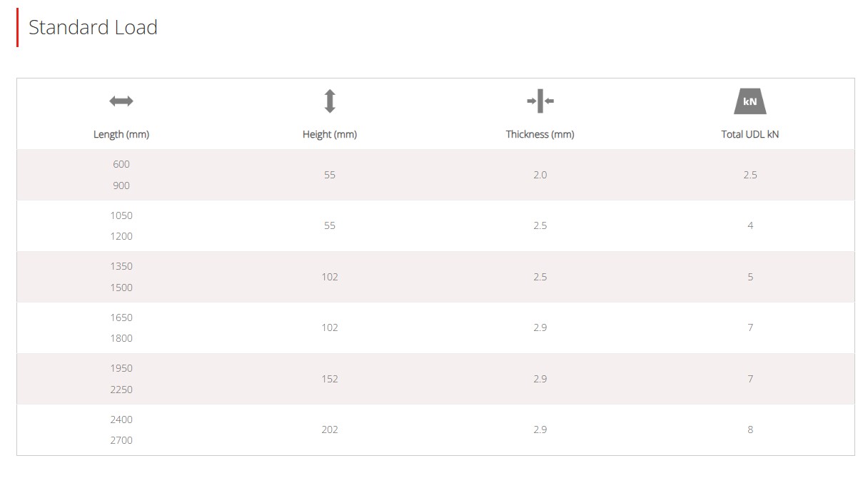
Task: Select the Total UDL value 2.5
Action: (750, 175)
